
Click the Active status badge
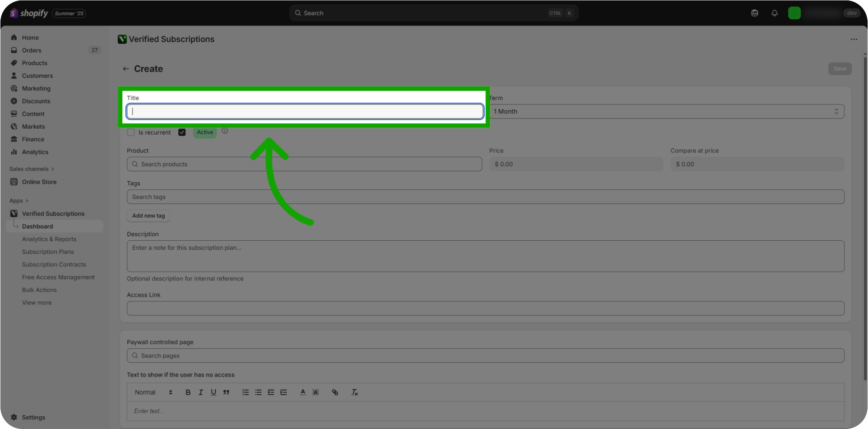pyautogui.click(x=205, y=132)
